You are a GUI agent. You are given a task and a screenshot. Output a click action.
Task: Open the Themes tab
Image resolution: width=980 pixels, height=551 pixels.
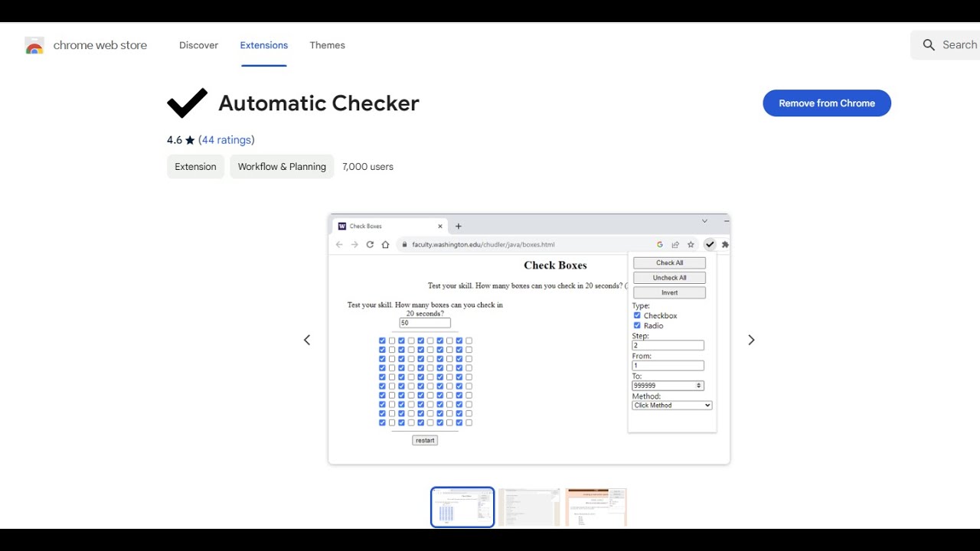click(x=328, y=45)
